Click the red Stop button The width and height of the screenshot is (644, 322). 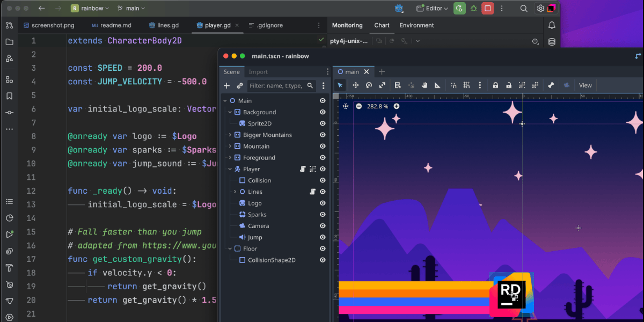(487, 9)
